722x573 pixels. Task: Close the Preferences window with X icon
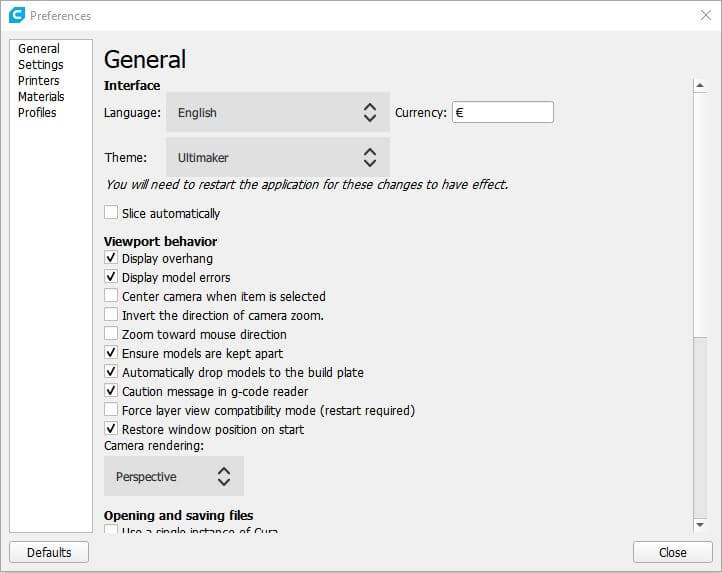coord(705,15)
